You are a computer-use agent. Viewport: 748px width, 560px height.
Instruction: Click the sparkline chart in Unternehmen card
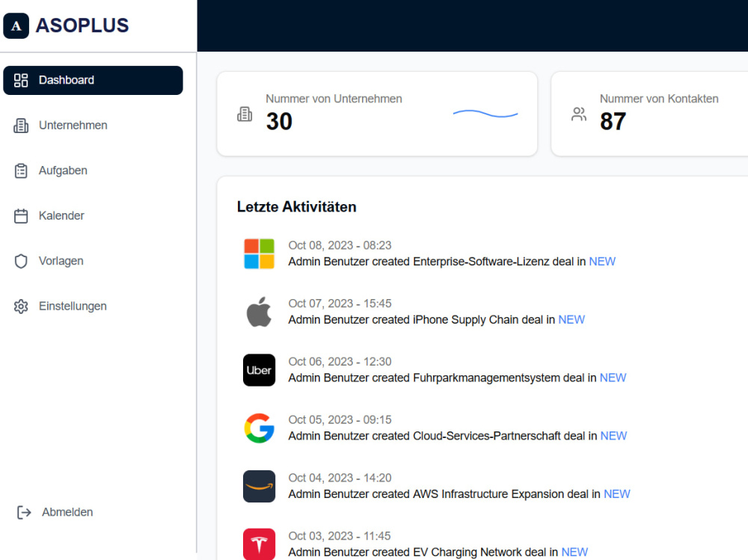click(485, 114)
